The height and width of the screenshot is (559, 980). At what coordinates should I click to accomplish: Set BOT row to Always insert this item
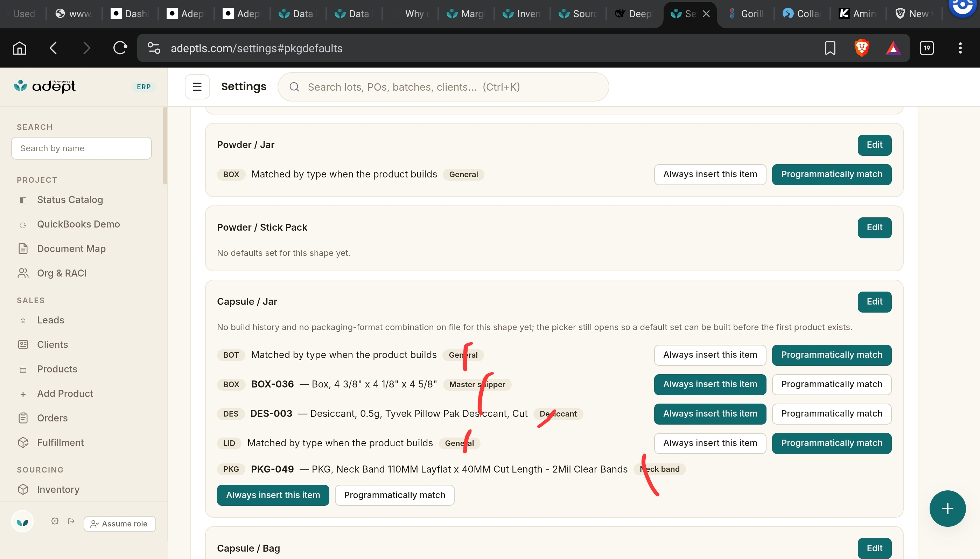point(710,355)
